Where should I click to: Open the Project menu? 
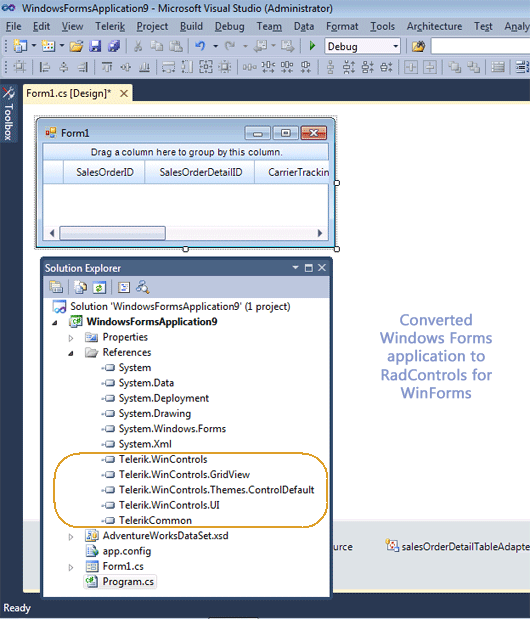pos(152,26)
